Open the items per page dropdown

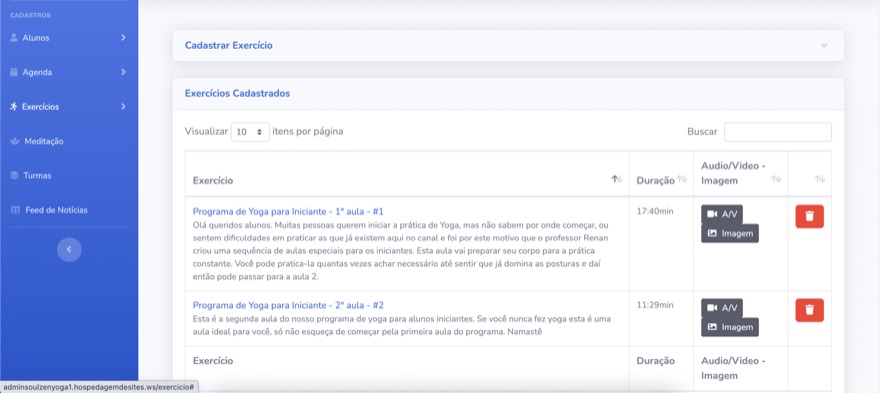[x=250, y=132]
